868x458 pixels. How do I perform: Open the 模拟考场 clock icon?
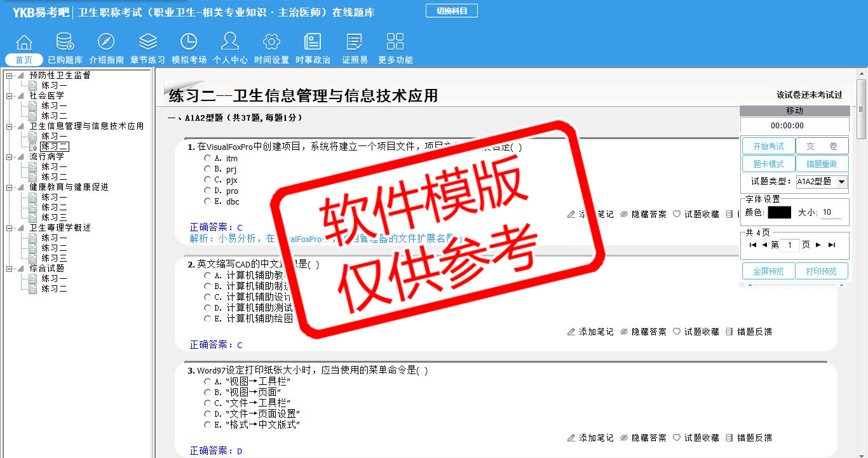189,43
